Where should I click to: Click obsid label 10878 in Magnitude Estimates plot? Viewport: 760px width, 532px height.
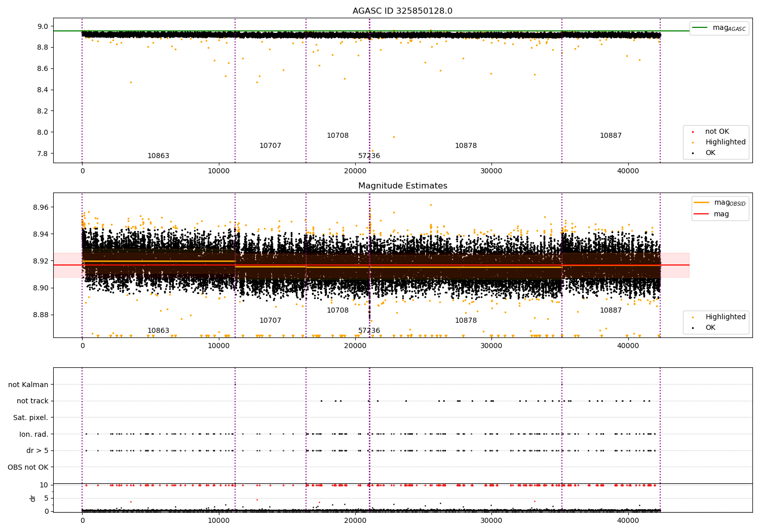466,321
